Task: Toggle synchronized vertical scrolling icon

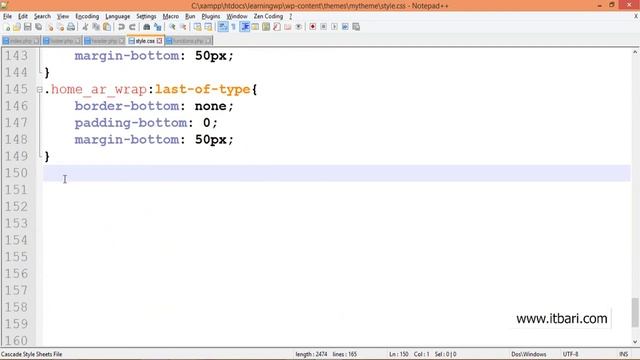Action: (197, 27)
